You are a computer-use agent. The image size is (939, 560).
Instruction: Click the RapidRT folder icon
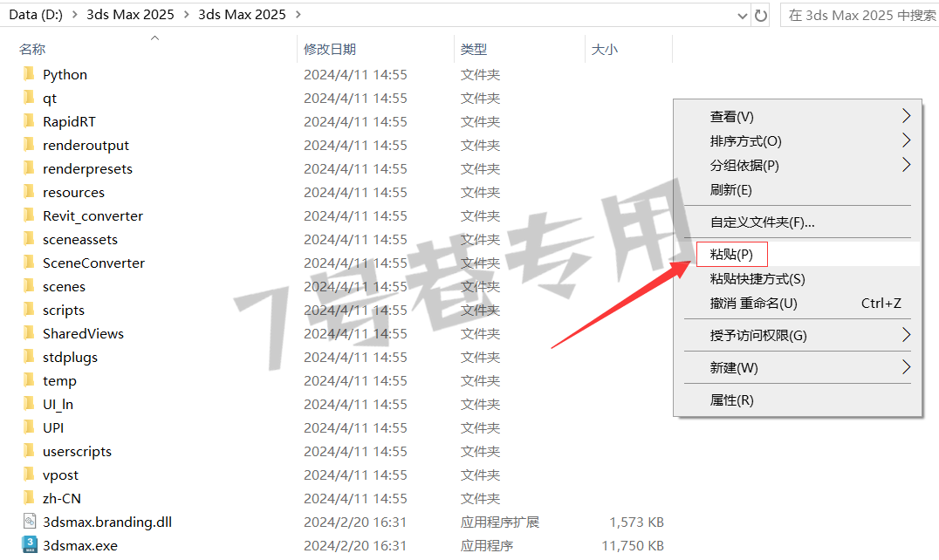(x=29, y=121)
